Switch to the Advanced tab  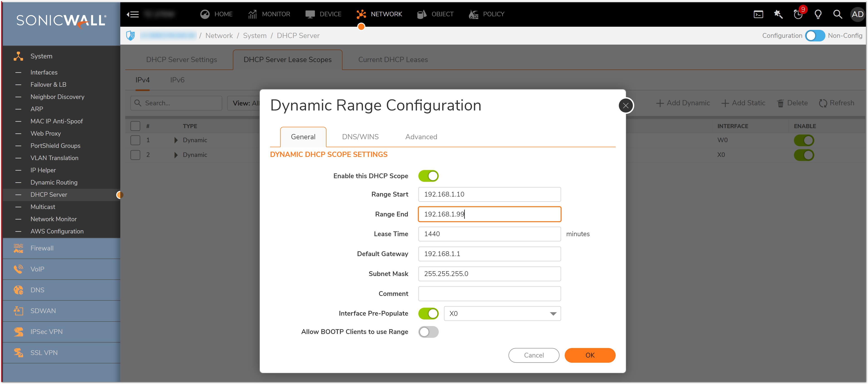[421, 137]
